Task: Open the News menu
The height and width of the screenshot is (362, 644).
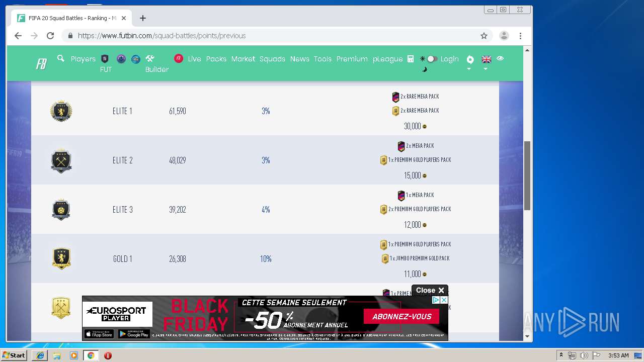Action: pos(299,59)
